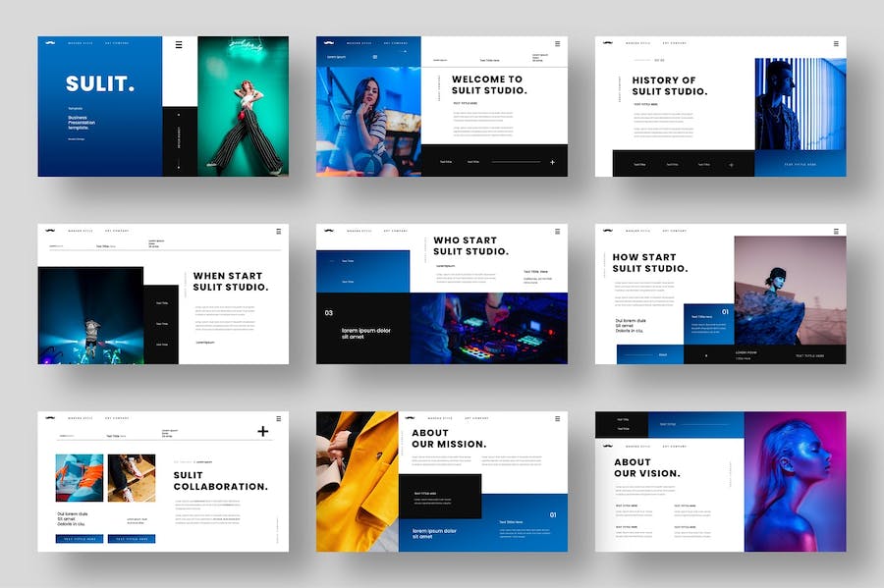
Task: Click the "SULIT." title on cover slide
Action: click(100, 84)
